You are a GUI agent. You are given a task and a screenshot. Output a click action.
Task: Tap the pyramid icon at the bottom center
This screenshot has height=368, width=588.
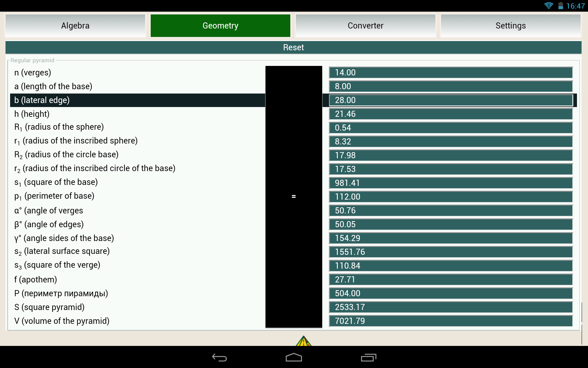[303, 341]
